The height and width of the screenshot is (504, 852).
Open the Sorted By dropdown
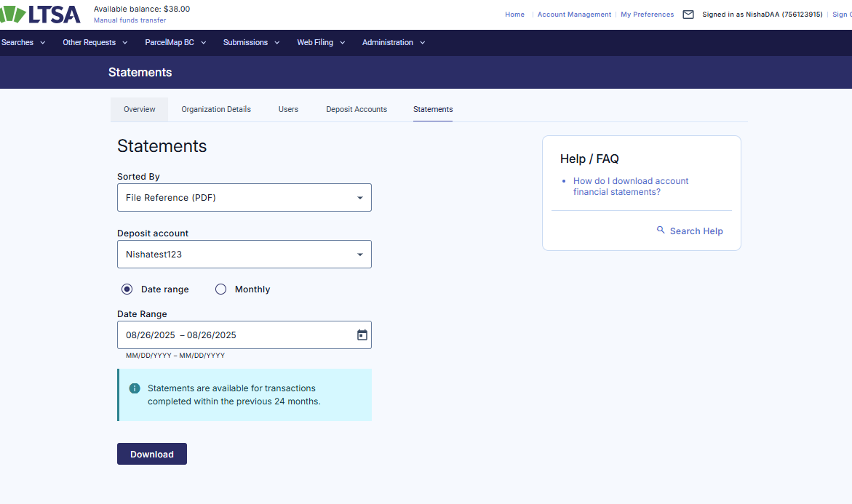pos(244,198)
